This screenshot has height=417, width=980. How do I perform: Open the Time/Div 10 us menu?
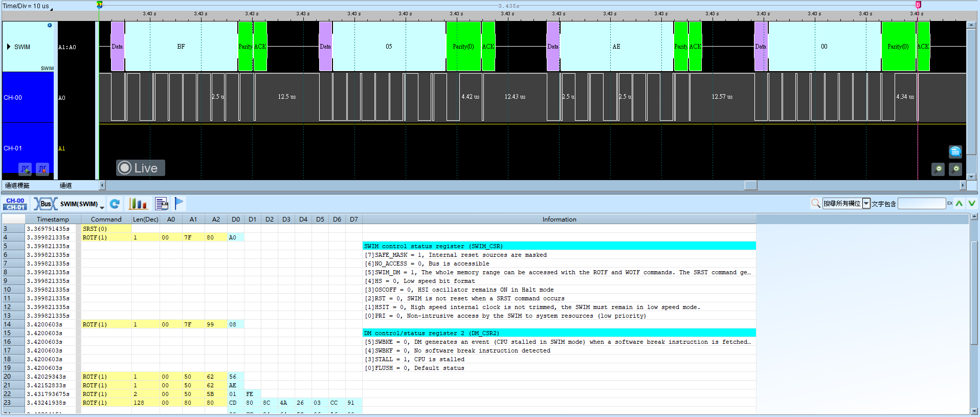tap(27, 6)
